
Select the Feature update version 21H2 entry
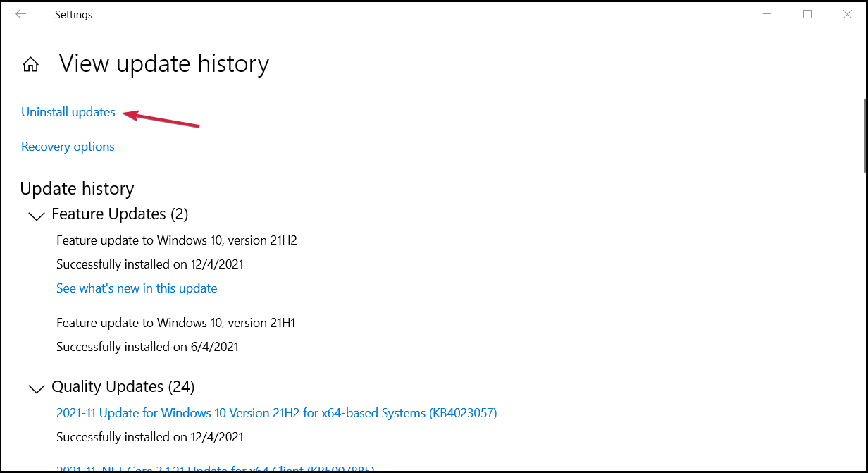pyautogui.click(x=177, y=240)
